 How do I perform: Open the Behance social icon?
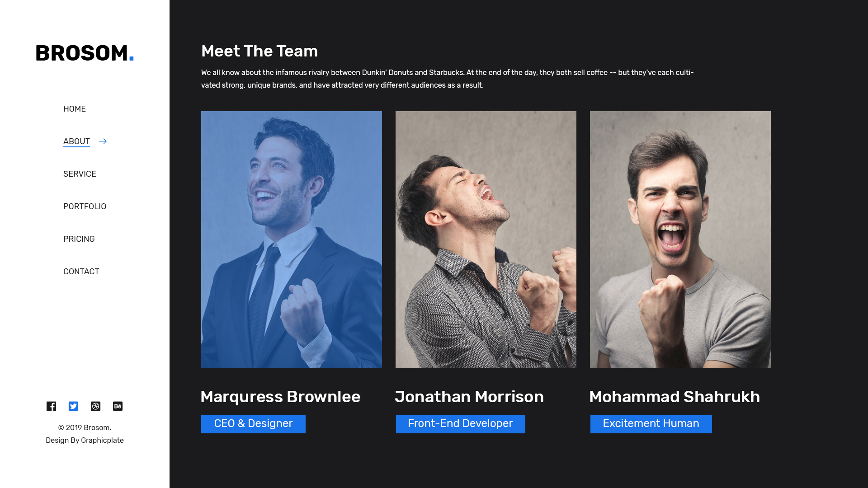pos(118,406)
